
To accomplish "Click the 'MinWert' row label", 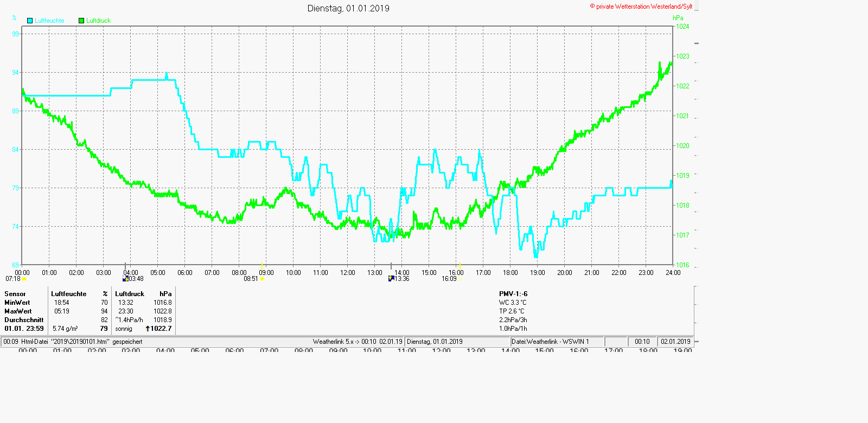I will pos(17,303).
